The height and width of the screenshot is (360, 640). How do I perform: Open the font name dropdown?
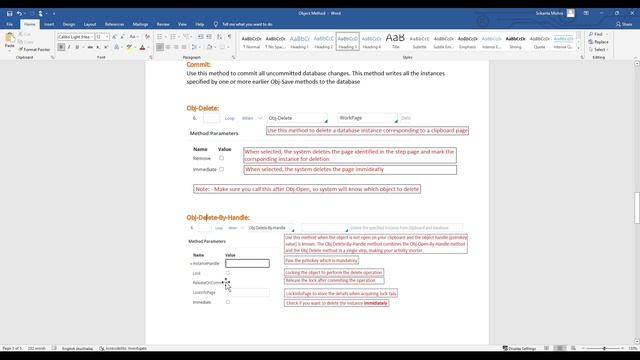coord(92,37)
